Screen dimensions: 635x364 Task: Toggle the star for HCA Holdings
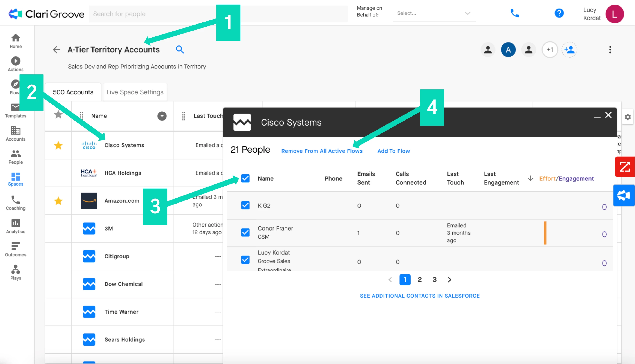click(x=58, y=173)
